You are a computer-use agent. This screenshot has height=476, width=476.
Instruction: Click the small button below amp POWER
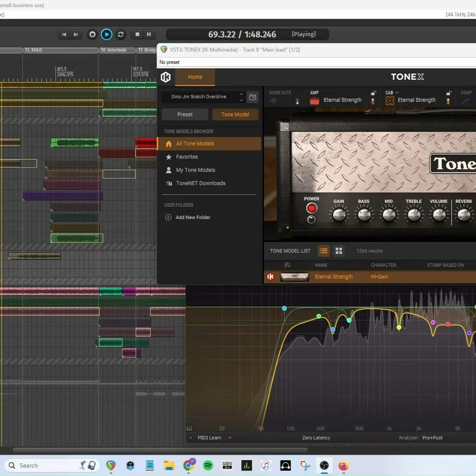coord(312,219)
